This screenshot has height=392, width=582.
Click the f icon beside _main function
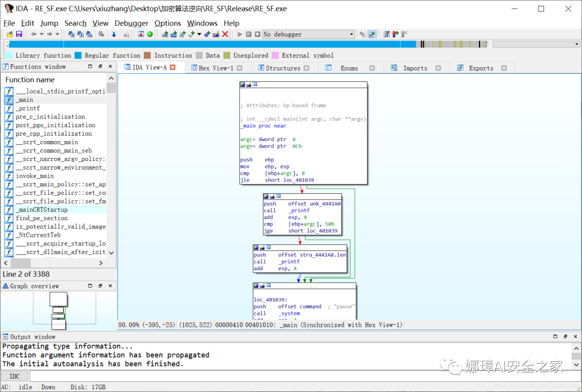[9, 100]
